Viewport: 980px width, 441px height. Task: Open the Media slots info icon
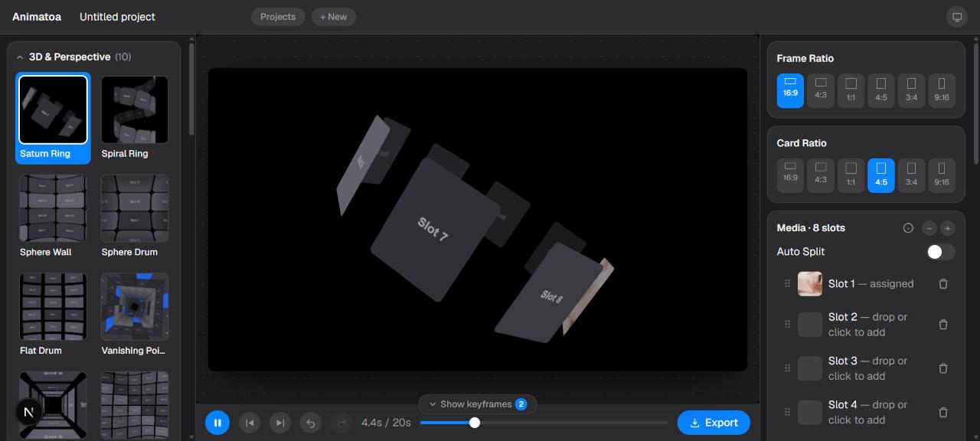(908, 228)
